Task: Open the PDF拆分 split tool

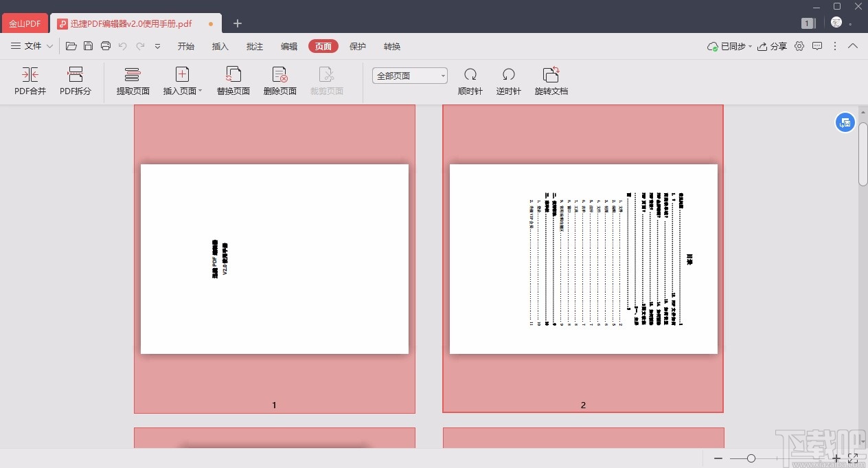Action: [76, 81]
